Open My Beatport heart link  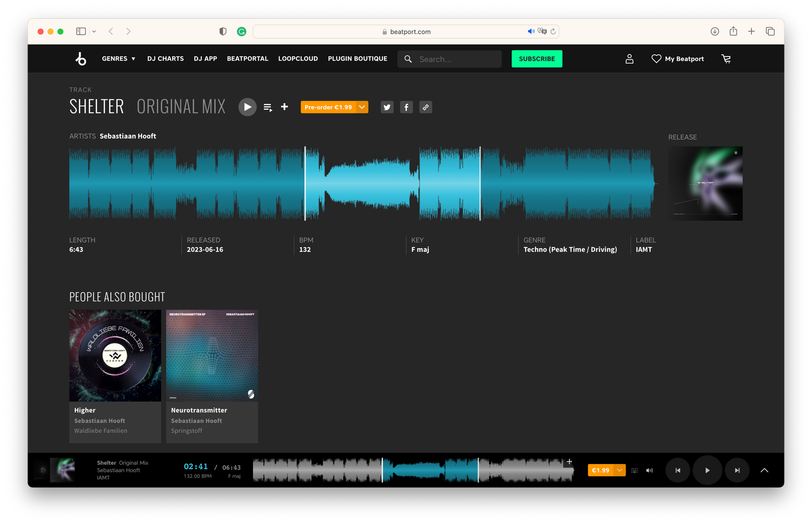pyautogui.click(x=678, y=59)
